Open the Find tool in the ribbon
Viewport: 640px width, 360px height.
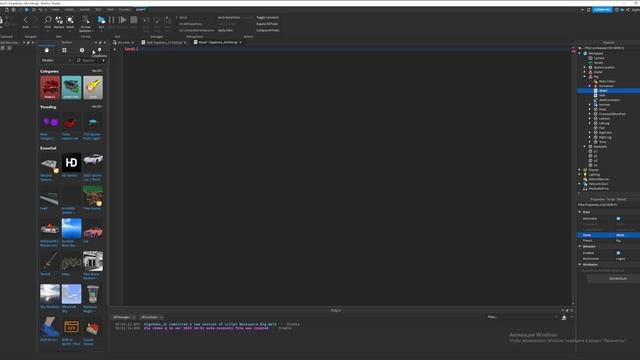tap(48, 20)
